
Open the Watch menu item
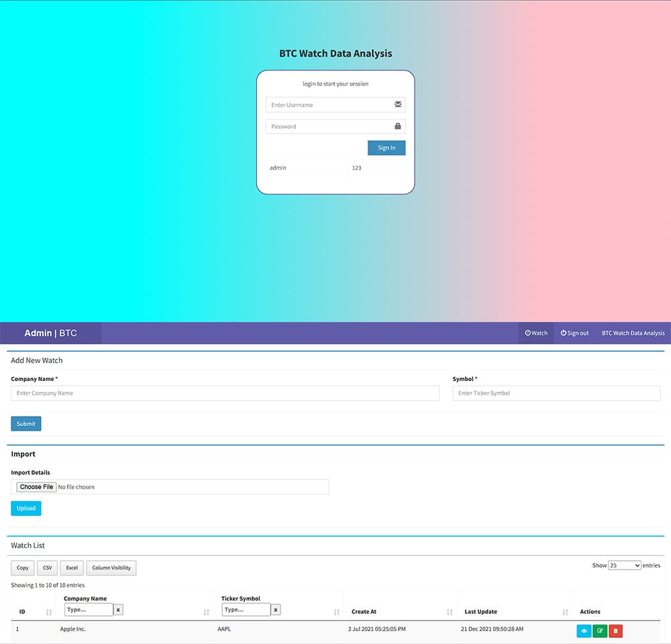coord(536,333)
